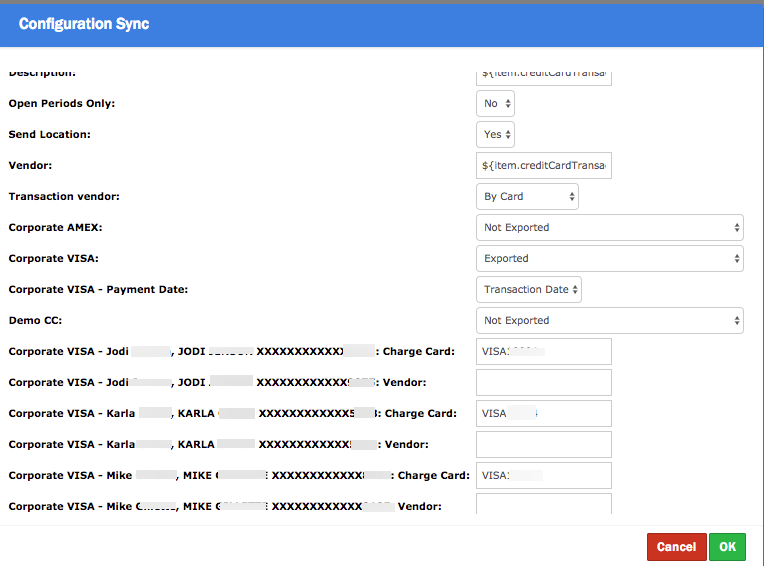
Task: Open the Corporate VISA 'Exported' dropdown
Action: point(609,258)
